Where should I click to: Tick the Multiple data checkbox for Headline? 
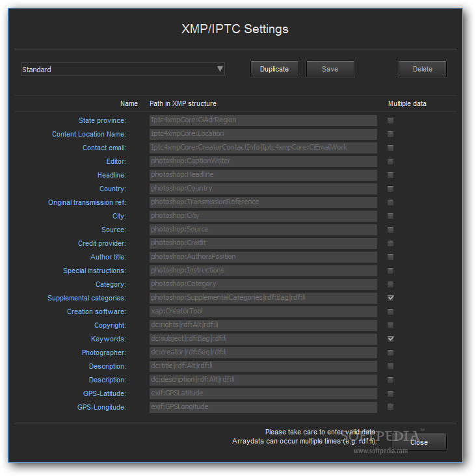[390, 175]
